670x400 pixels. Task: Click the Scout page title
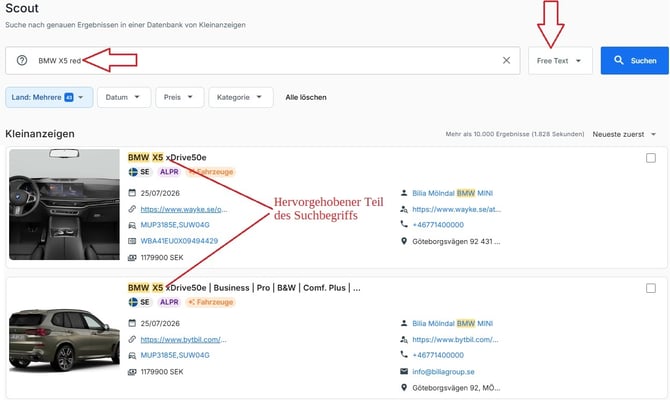(x=22, y=8)
